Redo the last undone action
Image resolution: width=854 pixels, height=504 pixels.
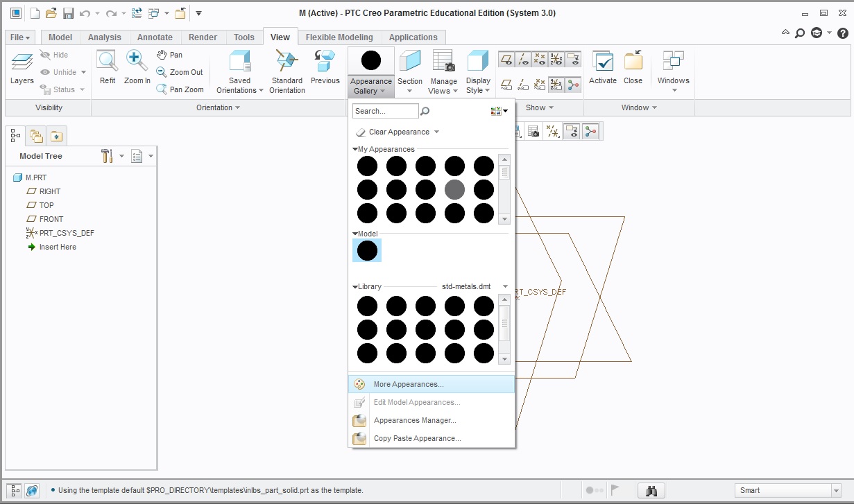coord(111,13)
